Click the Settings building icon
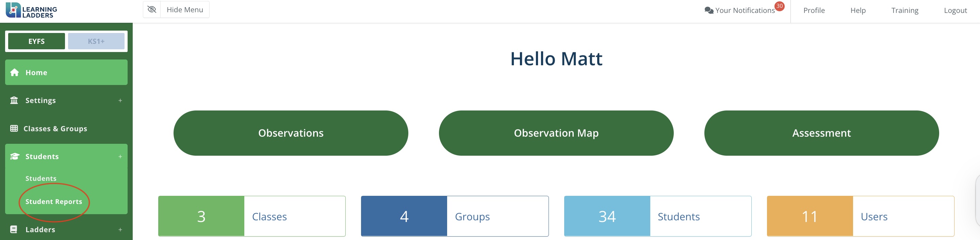 (14, 100)
